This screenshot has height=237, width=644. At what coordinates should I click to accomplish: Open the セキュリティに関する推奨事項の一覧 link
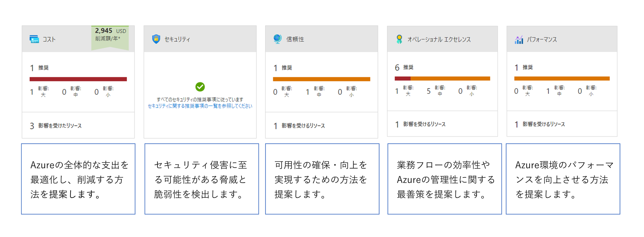pos(200,106)
